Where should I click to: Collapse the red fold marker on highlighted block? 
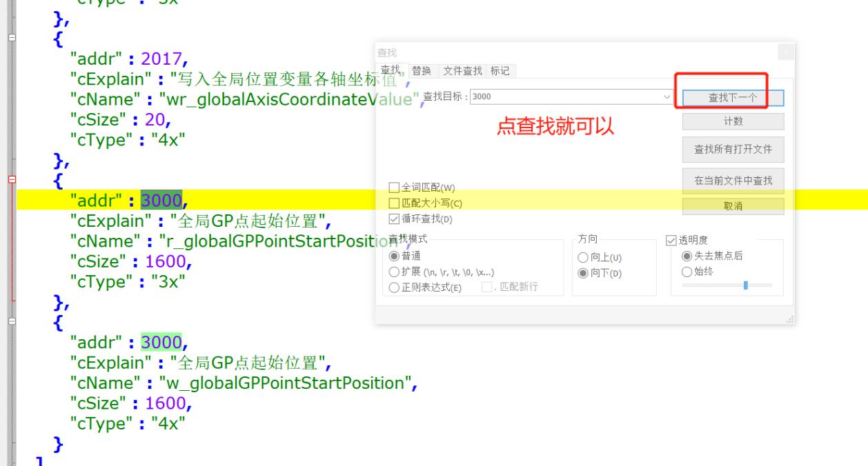(11, 180)
